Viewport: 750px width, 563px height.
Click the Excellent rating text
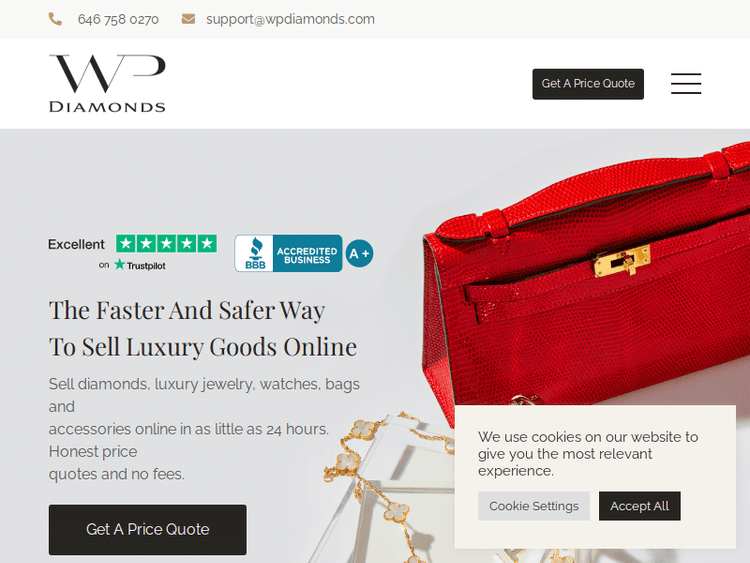[76, 244]
